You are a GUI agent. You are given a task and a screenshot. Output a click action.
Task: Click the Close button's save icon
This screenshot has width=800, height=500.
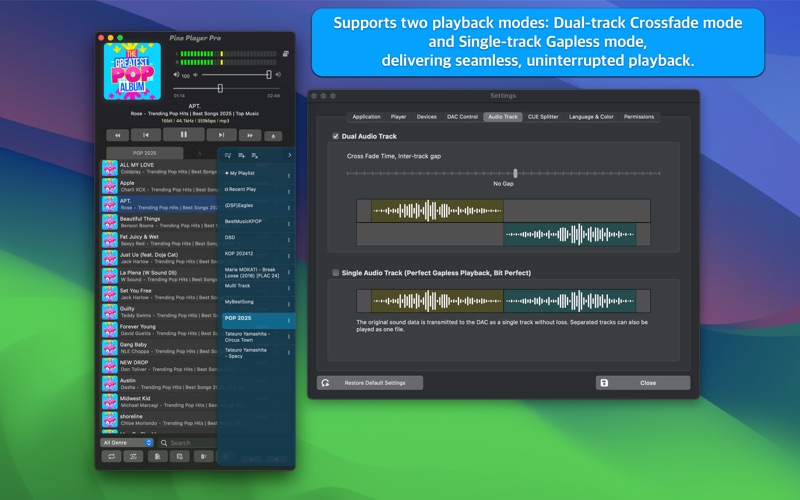[x=604, y=383]
